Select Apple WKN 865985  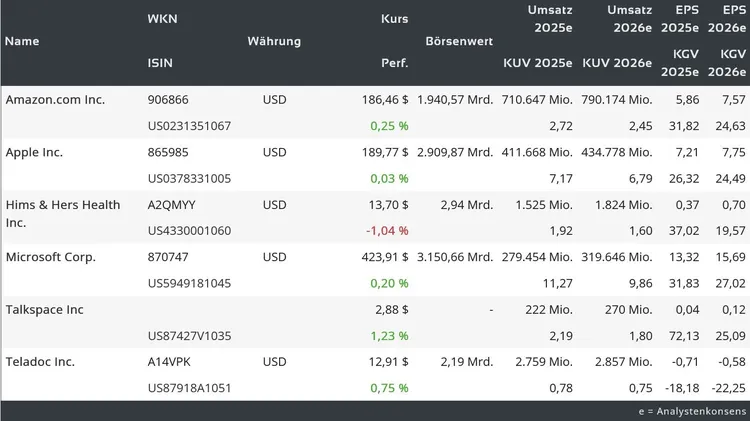tap(168, 152)
